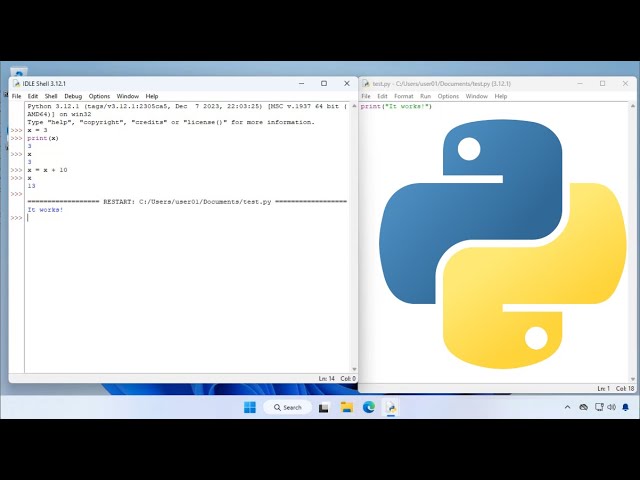Open Debug menu in IDLE Shell
The height and width of the screenshot is (480, 640).
[x=73, y=96]
